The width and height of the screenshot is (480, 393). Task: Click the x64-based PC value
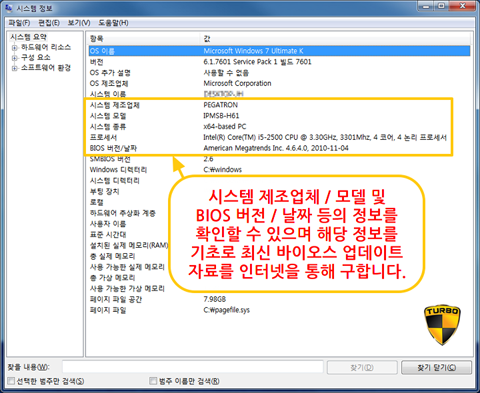click(x=225, y=127)
